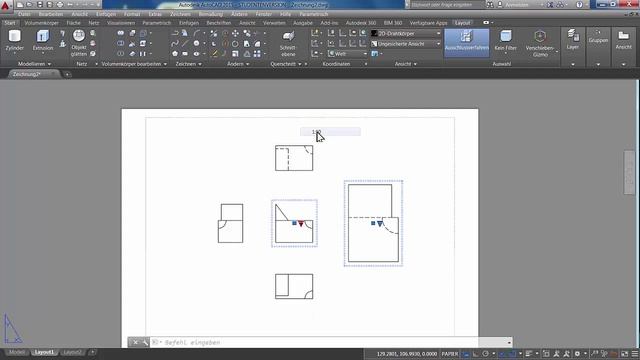Switch to the Visualisieren ribbon tab
Screen dimensions: 640x360
tap(121, 23)
